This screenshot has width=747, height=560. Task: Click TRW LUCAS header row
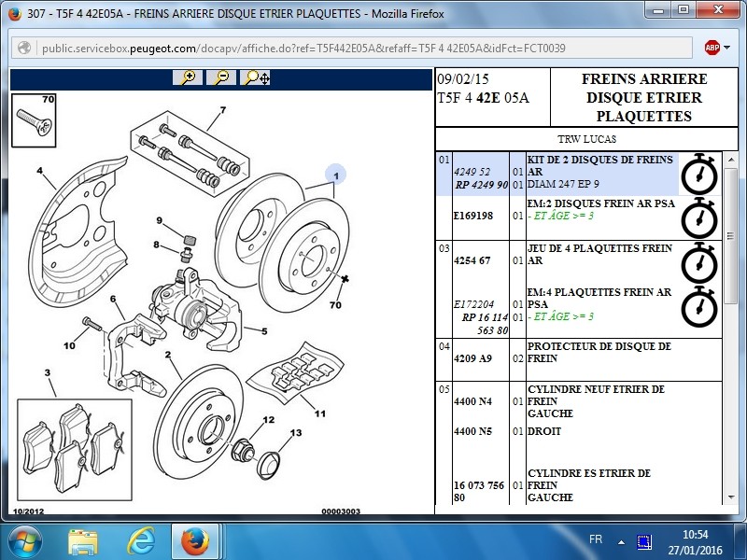(587, 139)
